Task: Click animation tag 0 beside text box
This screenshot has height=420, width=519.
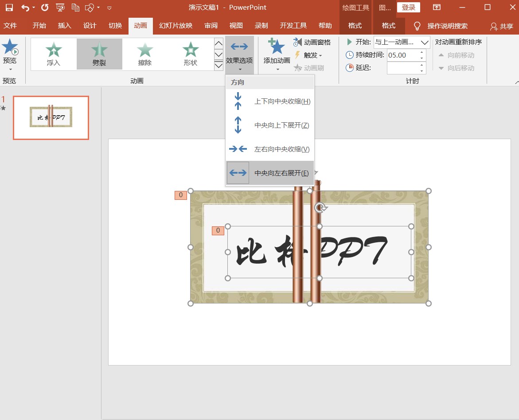Action: 218,231
